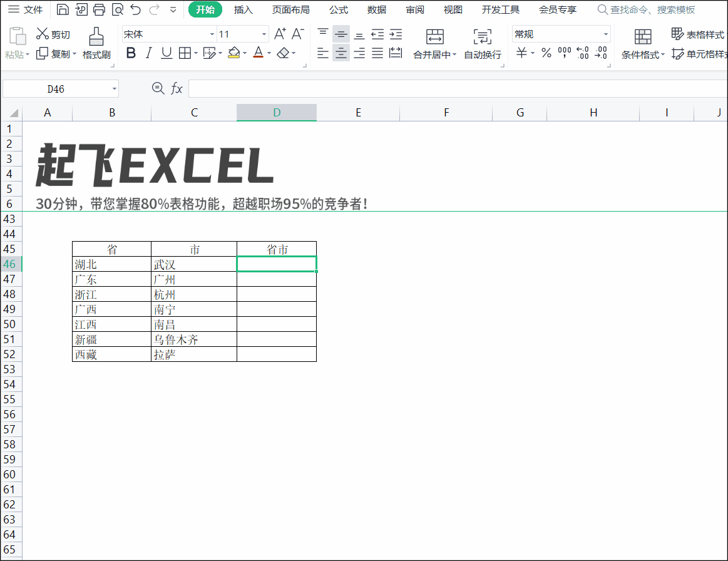
Task: Click the Save icon in quick toolbar
Action: tap(63, 9)
